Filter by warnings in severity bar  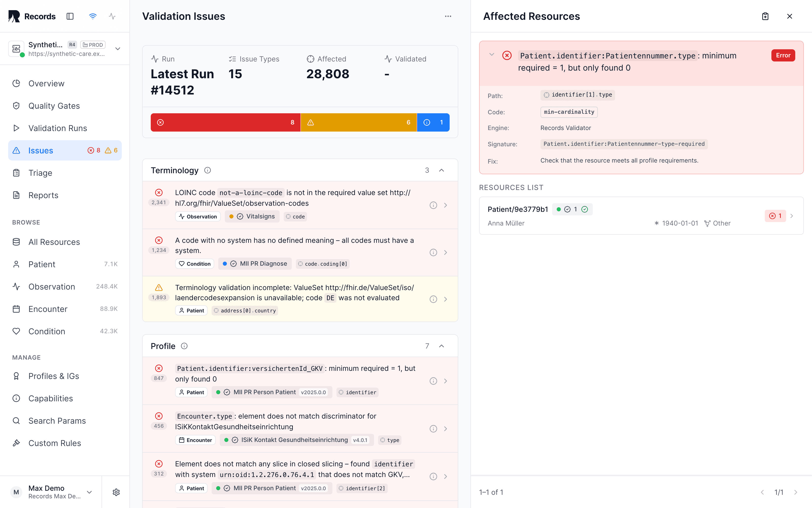(359, 122)
